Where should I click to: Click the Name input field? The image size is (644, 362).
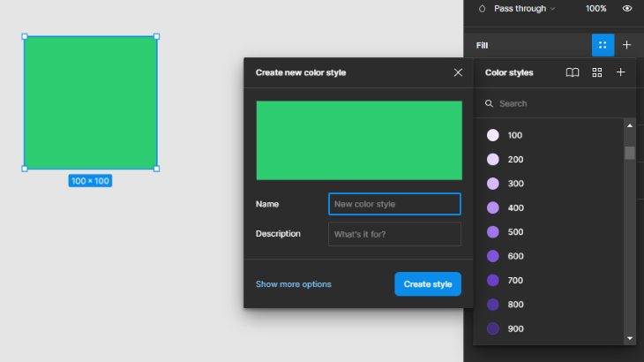(x=394, y=204)
